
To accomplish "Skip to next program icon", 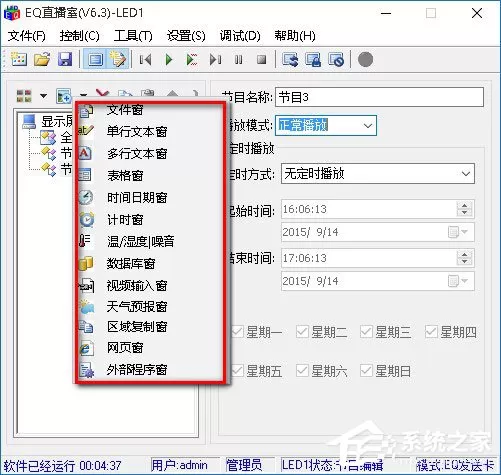I will tap(215, 60).
